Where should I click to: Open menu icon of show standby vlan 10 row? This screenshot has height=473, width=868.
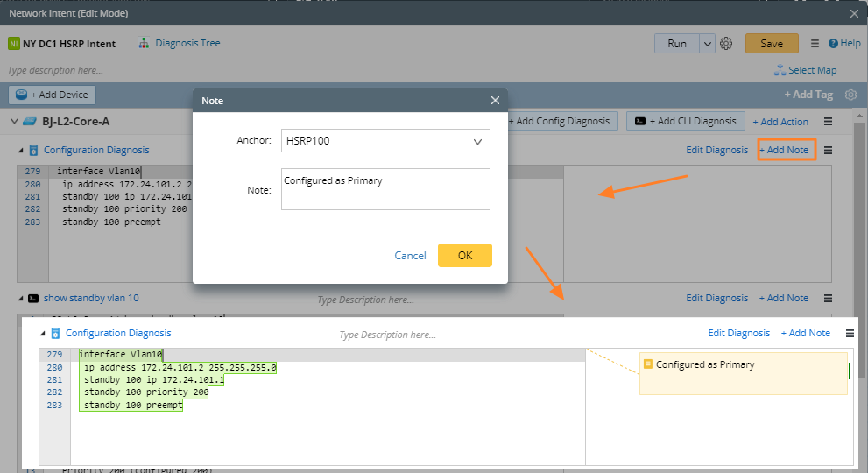click(828, 298)
